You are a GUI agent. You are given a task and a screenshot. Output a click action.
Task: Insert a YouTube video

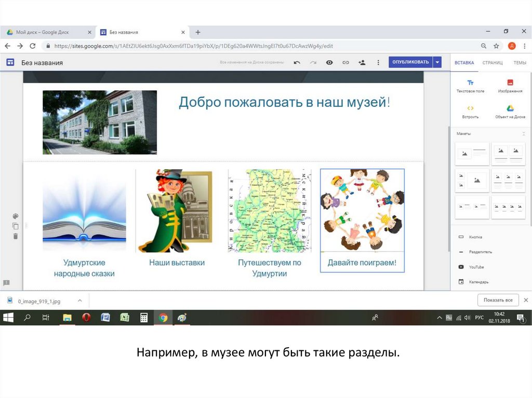pos(471,267)
